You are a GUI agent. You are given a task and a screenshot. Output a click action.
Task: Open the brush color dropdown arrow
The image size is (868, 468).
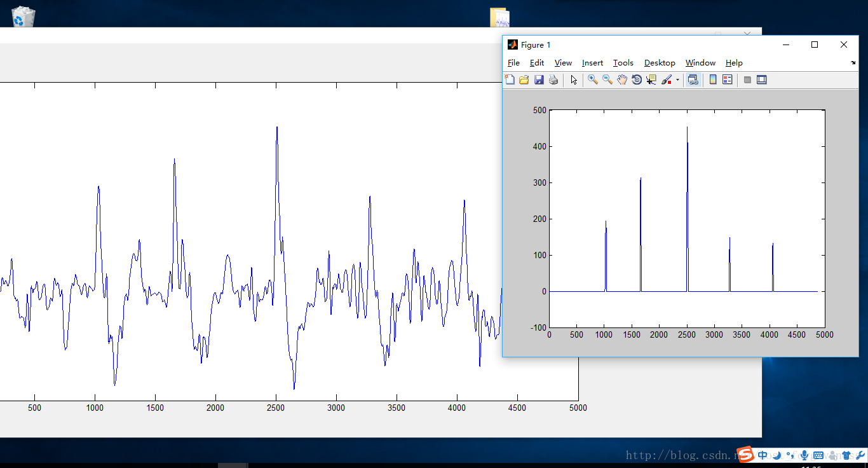(677, 80)
